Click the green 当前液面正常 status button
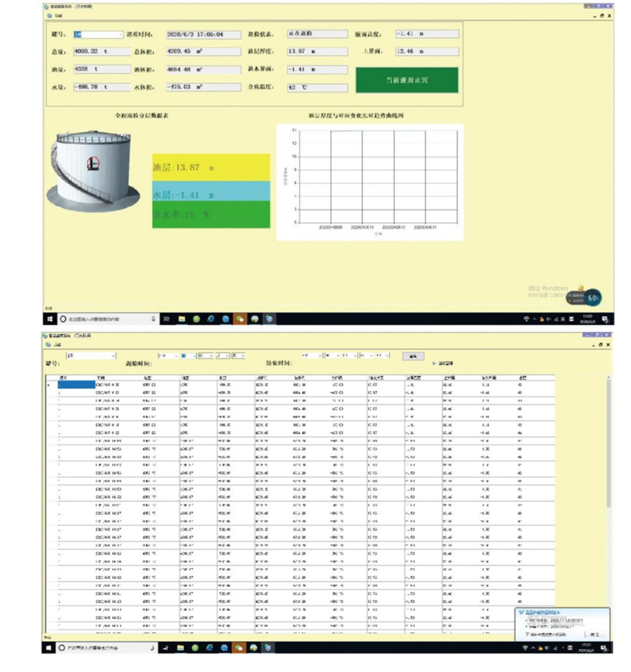 (407, 81)
